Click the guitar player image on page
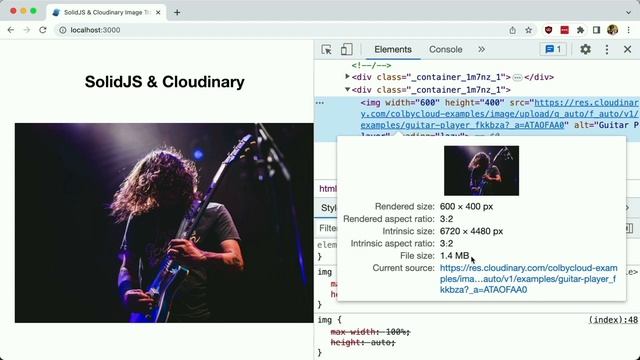 click(164, 223)
